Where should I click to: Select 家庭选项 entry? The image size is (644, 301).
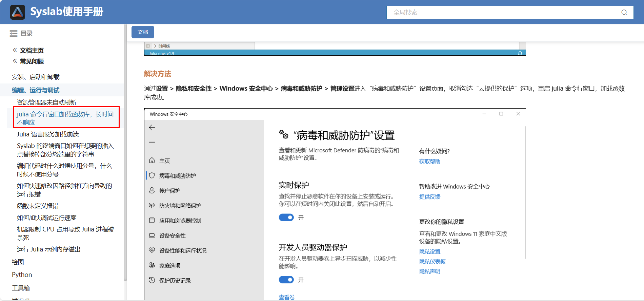(170, 266)
